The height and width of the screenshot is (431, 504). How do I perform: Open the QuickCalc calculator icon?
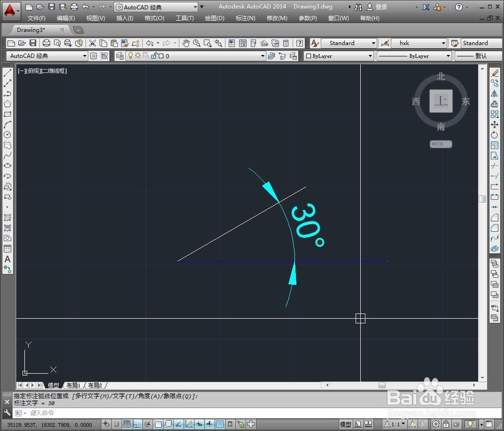tap(286, 43)
